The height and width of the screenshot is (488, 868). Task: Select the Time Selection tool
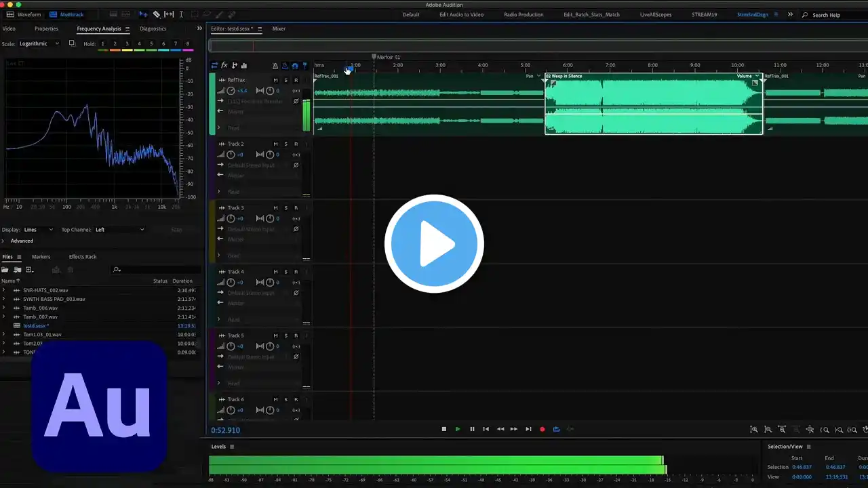[181, 14]
